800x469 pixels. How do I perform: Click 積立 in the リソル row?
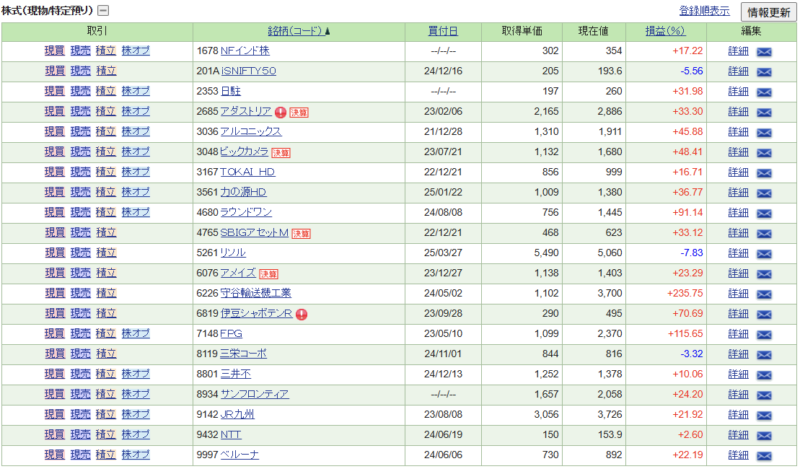click(x=106, y=253)
